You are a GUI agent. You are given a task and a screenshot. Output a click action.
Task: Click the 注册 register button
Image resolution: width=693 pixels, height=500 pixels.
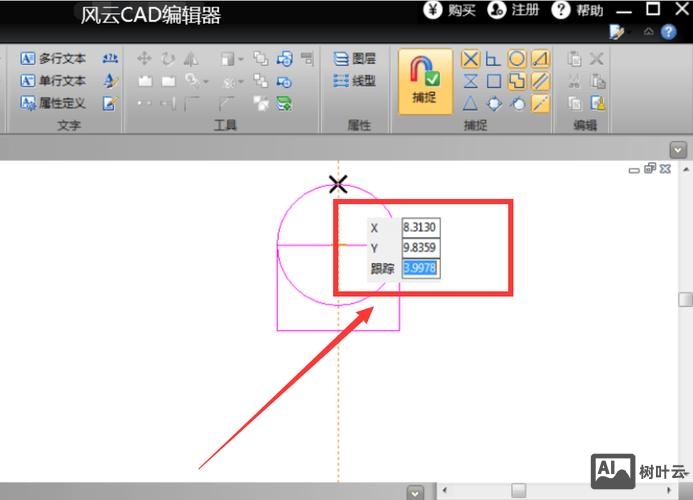pos(514,10)
